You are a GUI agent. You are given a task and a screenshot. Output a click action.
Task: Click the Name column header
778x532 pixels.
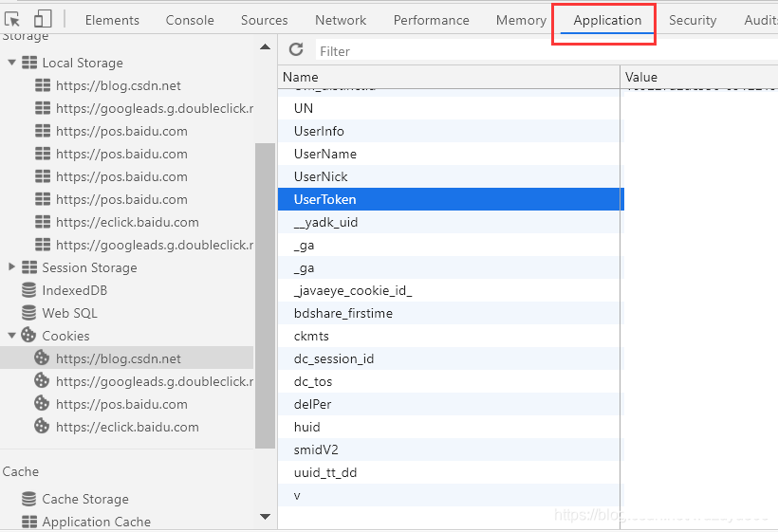[301, 77]
